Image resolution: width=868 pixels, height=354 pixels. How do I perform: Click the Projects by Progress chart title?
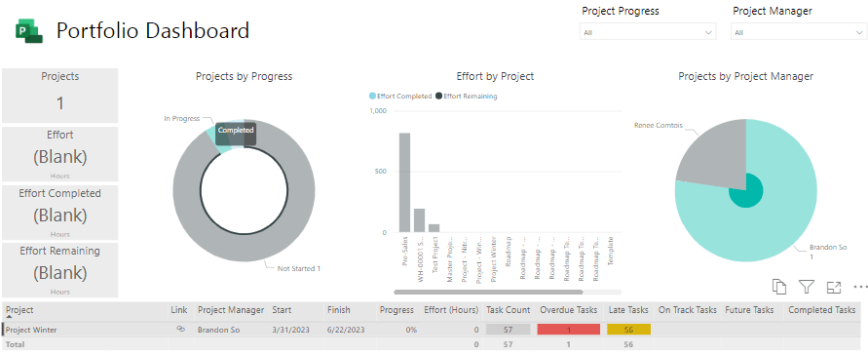(x=245, y=76)
